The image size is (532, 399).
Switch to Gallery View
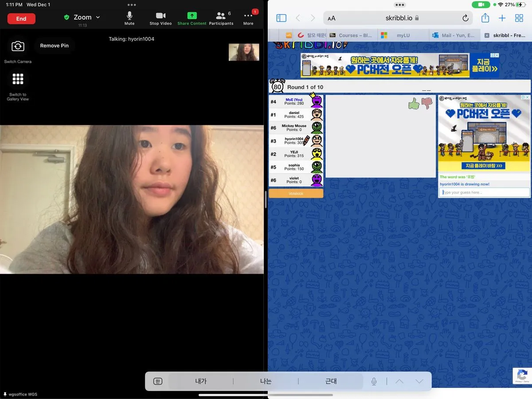18,79
